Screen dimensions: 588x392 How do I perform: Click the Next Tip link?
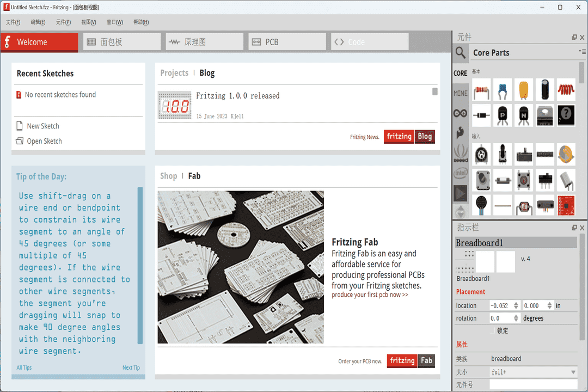[x=131, y=367]
